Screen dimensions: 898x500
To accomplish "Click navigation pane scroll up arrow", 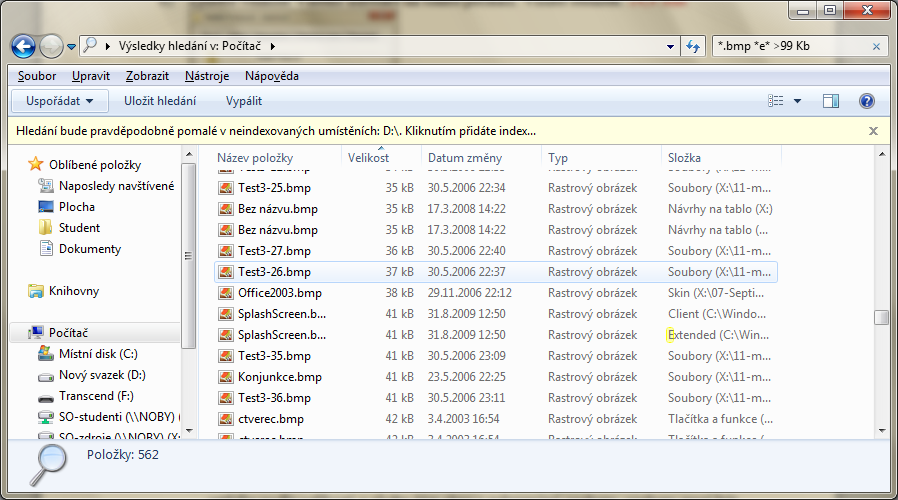I will (189, 155).
